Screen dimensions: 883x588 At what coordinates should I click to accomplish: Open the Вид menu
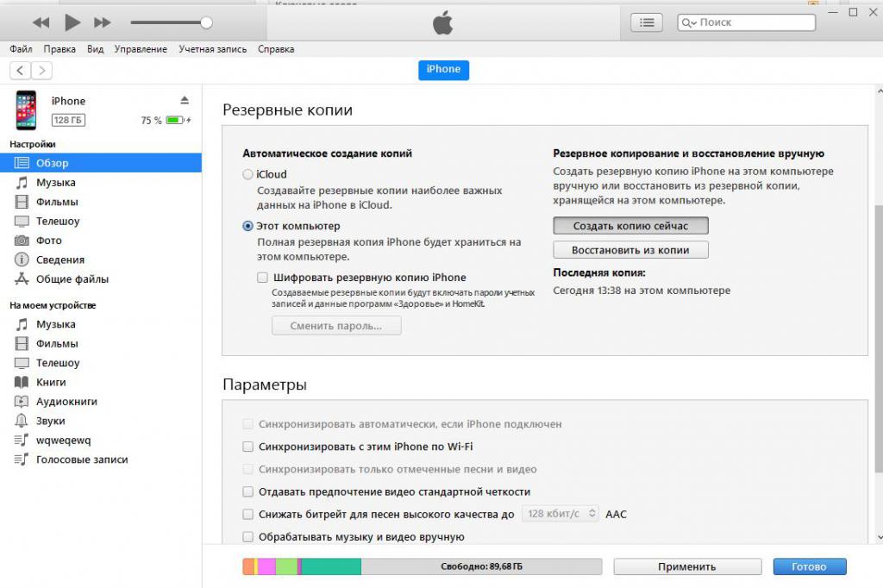(95, 49)
